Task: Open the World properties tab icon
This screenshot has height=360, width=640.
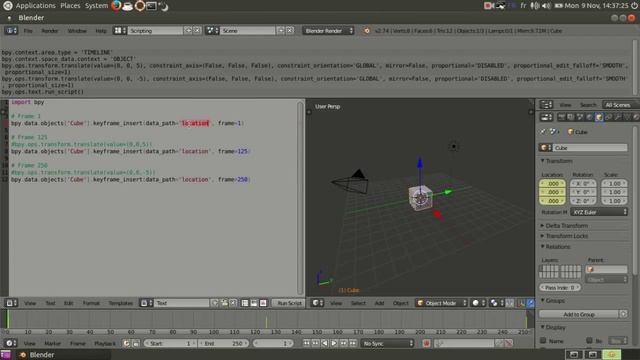Action: click(x=589, y=118)
